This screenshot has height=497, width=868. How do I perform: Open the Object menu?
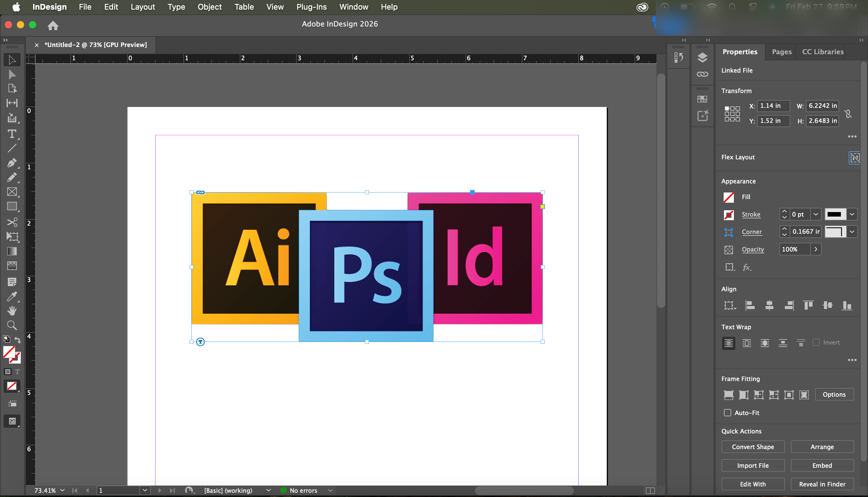[x=209, y=7]
